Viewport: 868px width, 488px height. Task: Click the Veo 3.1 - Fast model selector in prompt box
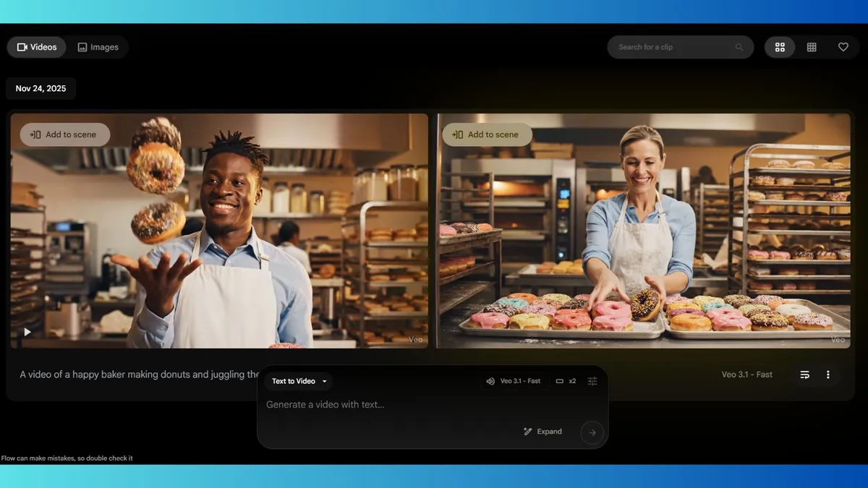(x=513, y=381)
